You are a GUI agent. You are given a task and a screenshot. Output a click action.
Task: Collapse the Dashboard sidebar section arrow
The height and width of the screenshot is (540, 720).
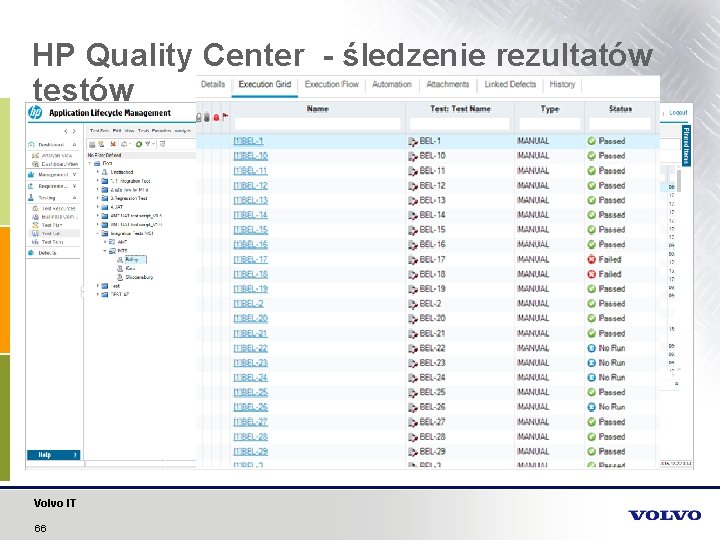[74, 145]
